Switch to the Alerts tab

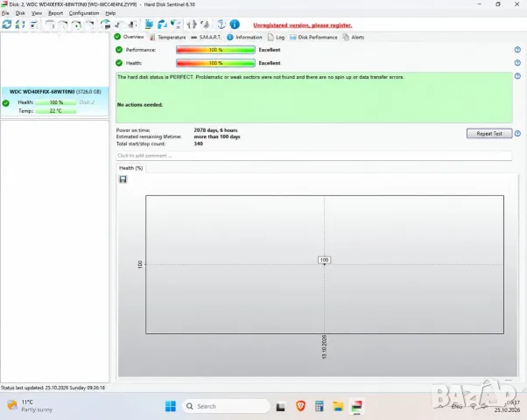[354, 37]
